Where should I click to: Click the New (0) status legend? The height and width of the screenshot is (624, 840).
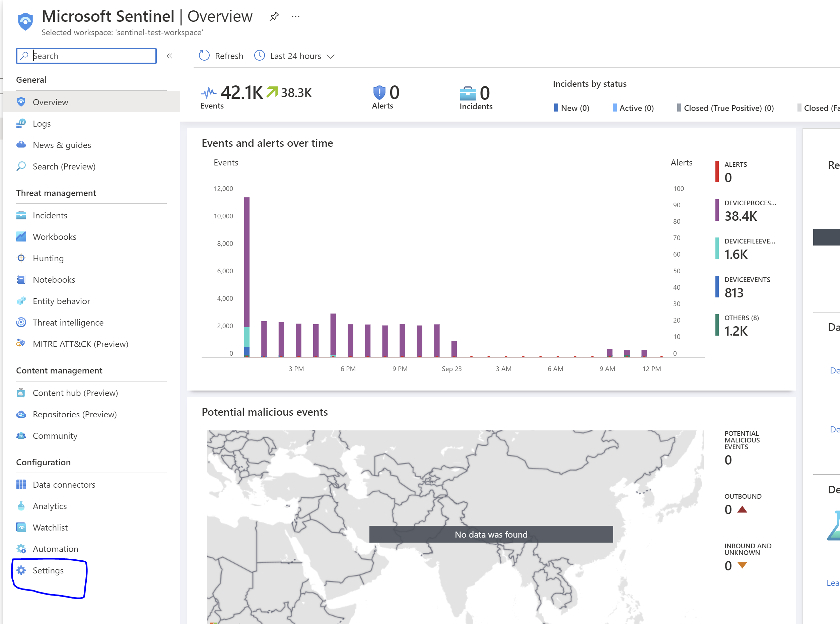click(571, 108)
